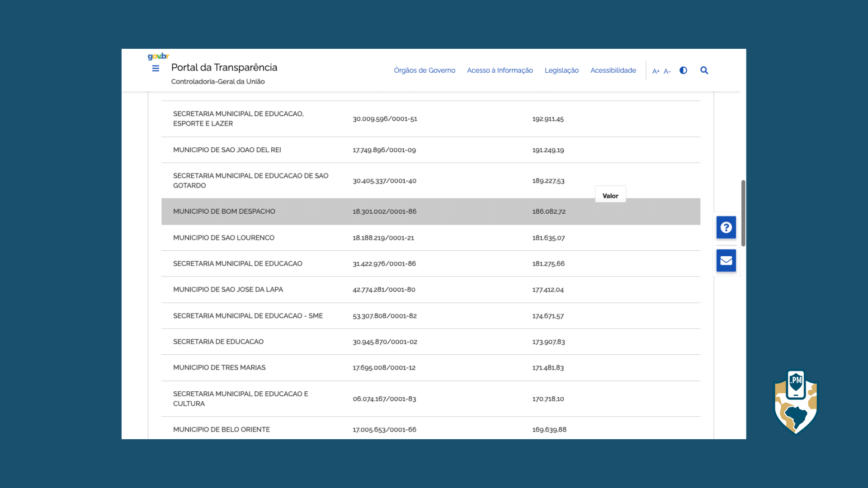This screenshot has width=868, height=488.
Task: Select Municipio de Sao Lourenco row
Action: 223,238
